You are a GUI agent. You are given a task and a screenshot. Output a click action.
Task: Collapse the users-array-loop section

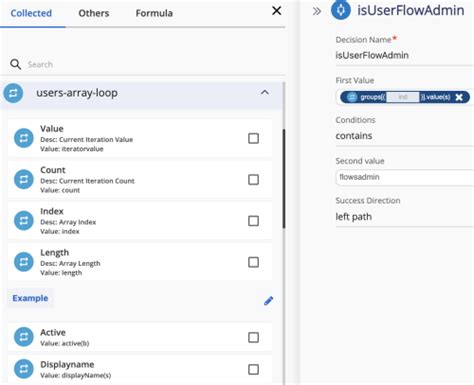[x=265, y=92]
